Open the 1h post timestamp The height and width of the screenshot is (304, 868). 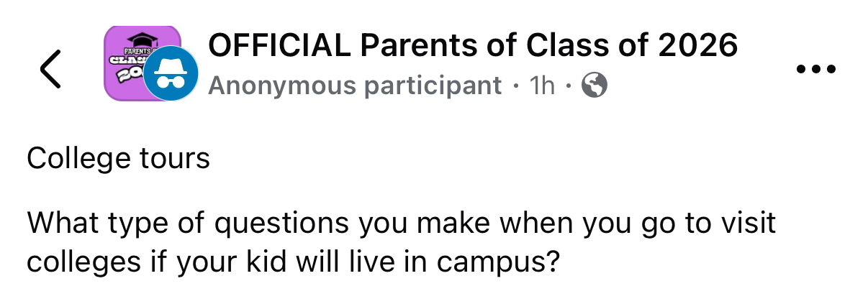[542, 86]
